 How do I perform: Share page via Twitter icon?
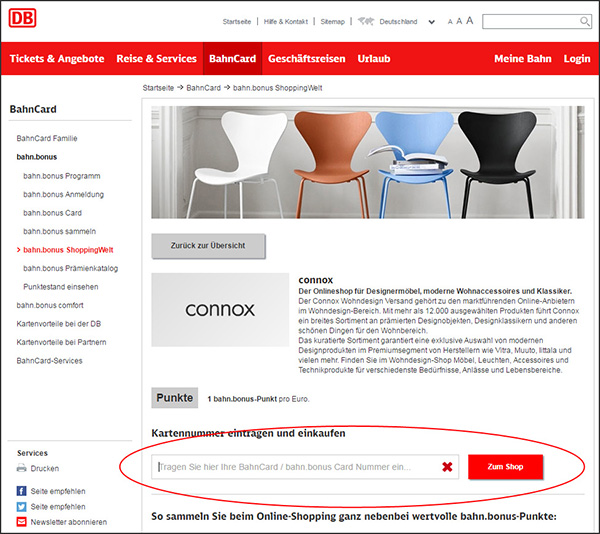pos(21,507)
